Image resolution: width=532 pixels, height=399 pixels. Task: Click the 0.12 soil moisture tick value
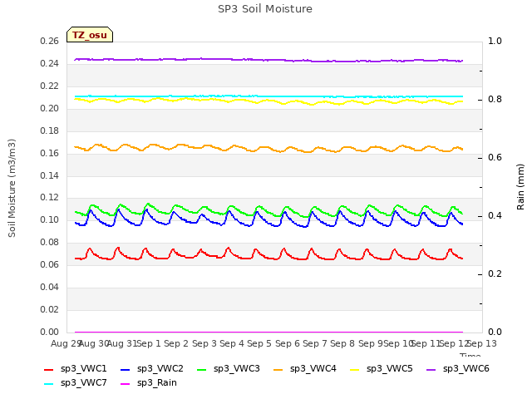[x=50, y=198]
